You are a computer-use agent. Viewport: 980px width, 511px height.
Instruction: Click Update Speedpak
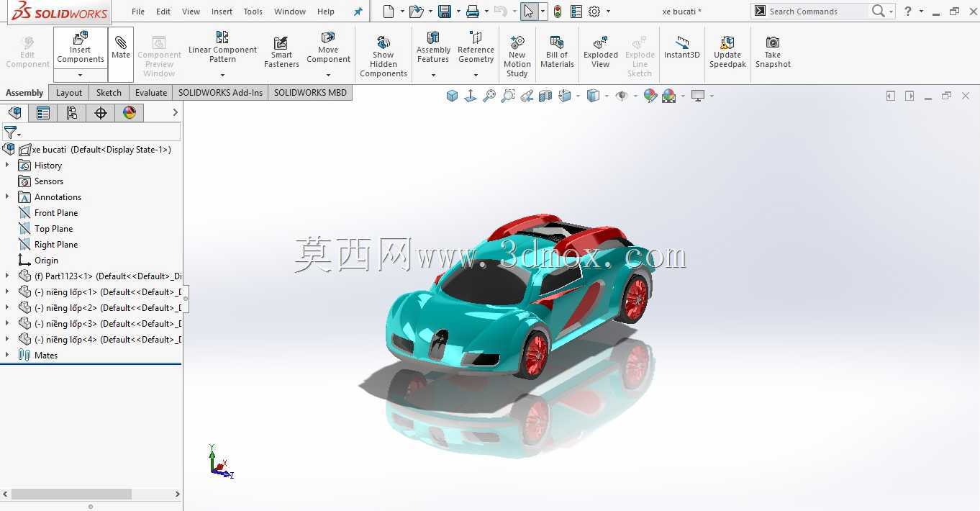727,52
